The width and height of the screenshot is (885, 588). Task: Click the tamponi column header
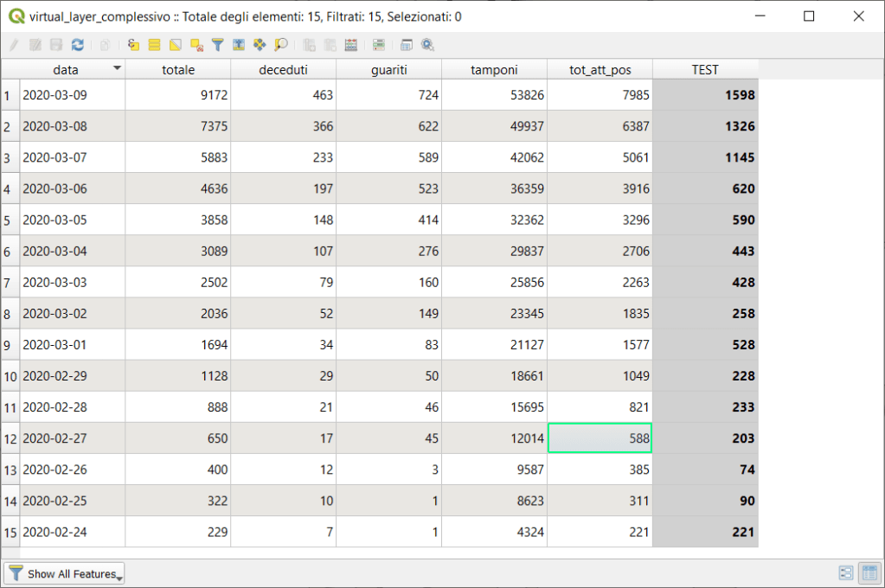click(494, 70)
